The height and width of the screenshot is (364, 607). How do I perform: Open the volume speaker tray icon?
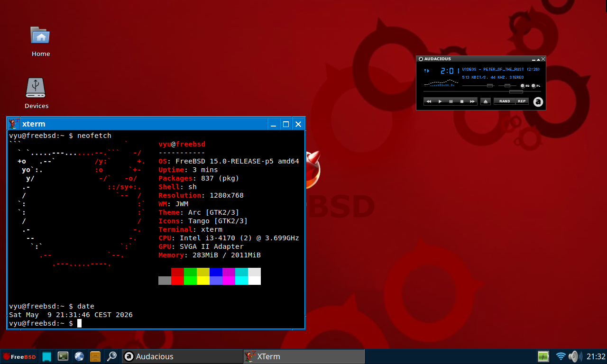(x=575, y=356)
